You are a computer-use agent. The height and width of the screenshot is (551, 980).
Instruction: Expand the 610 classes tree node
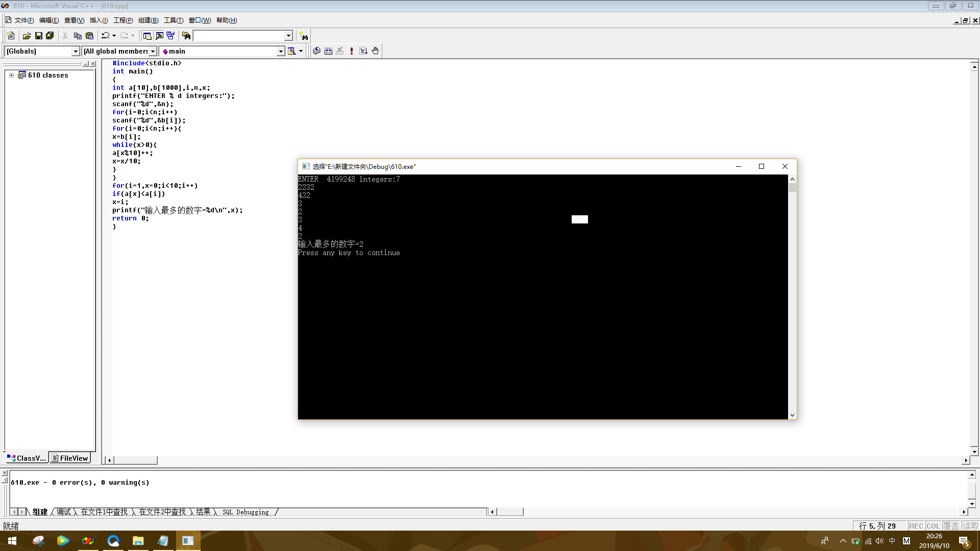point(11,75)
